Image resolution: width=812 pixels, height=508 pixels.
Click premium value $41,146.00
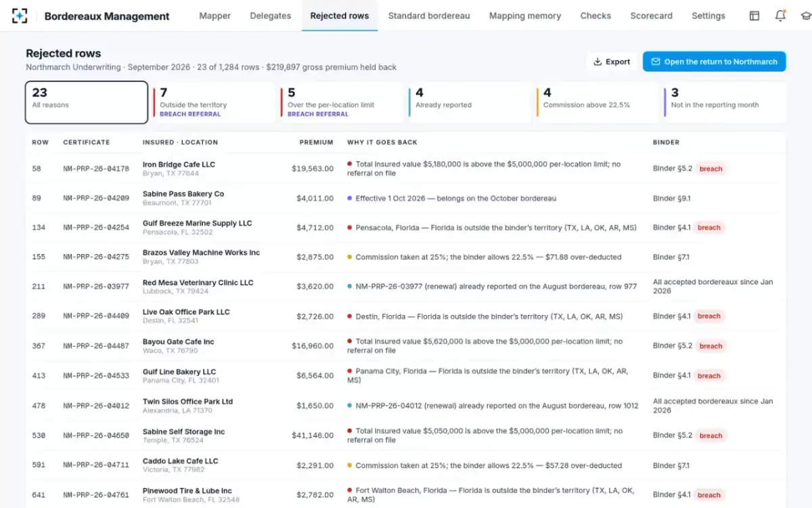[x=313, y=436]
